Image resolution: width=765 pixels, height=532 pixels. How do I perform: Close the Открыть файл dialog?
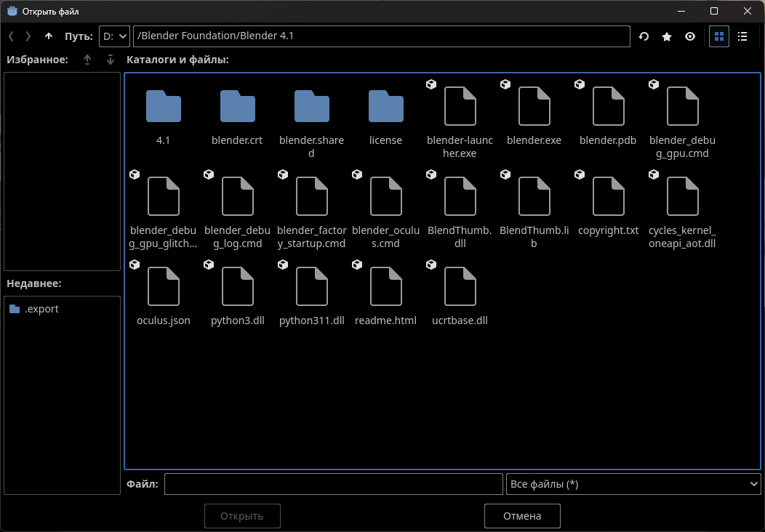coord(748,11)
